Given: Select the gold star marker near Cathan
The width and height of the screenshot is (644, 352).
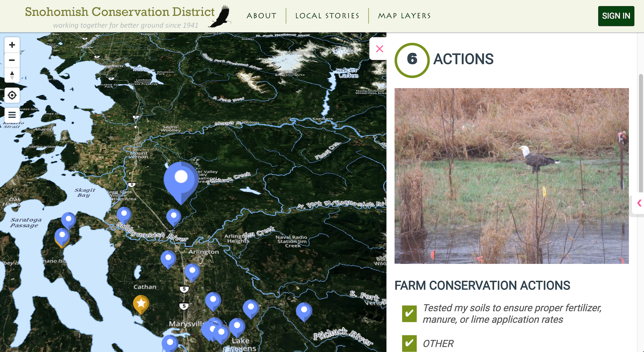Looking at the screenshot, I should [x=141, y=303].
